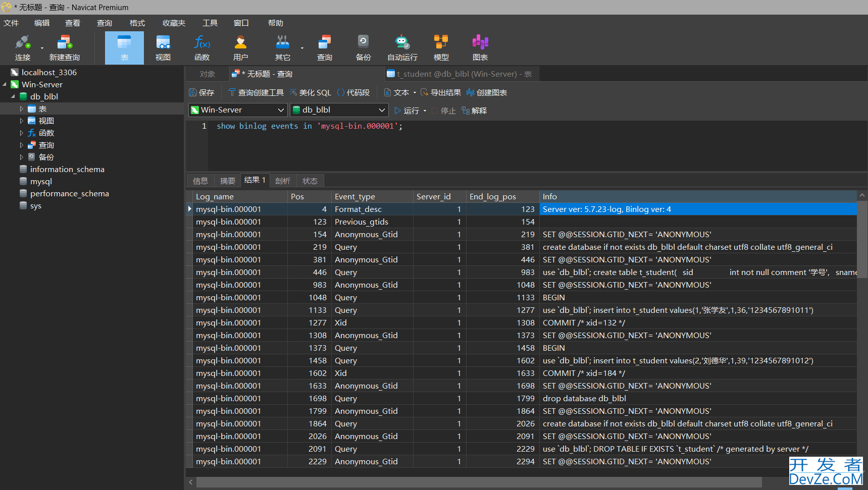Select the localhost_3306 connection
The image size is (868, 490).
point(49,72)
